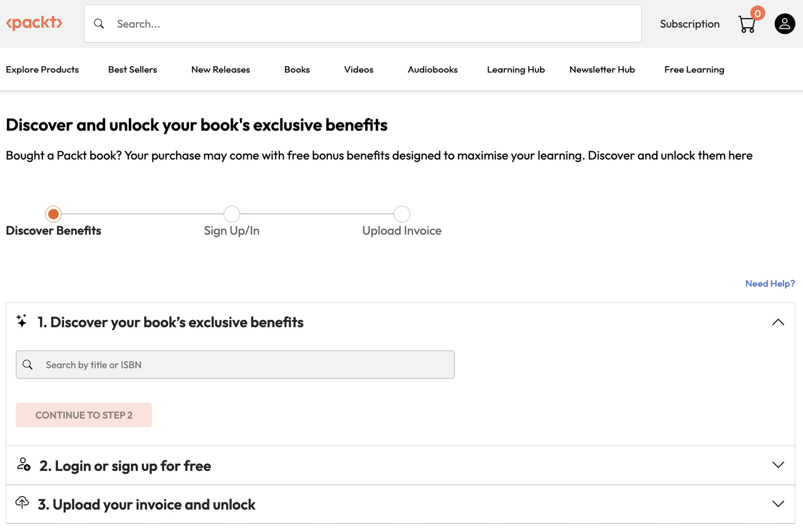This screenshot has height=532, width=803.
Task: Select the Upload Invoice step circle
Action: click(401, 214)
